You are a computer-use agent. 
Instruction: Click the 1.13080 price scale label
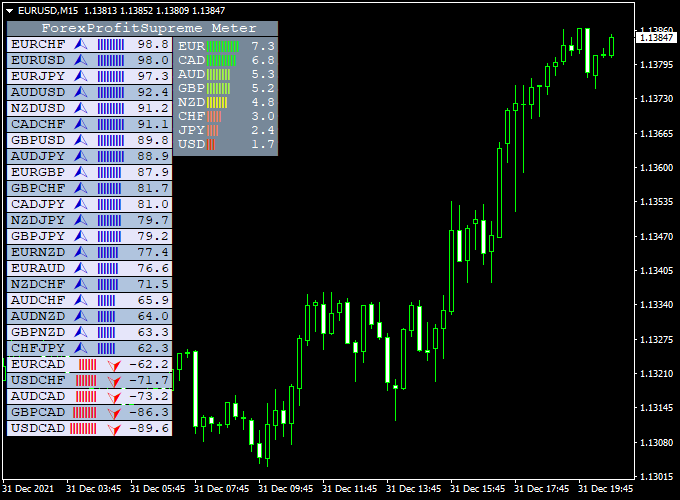click(x=657, y=443)
